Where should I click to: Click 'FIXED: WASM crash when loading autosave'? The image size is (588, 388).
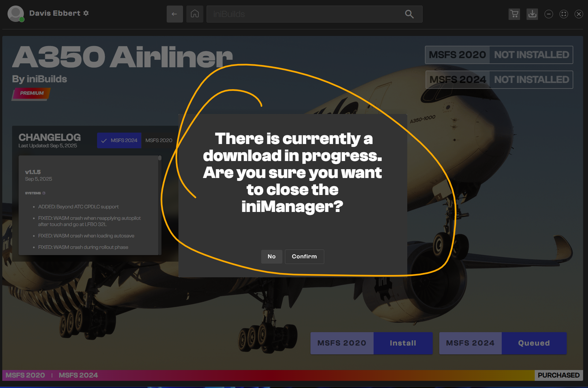[x=86, y=236]
